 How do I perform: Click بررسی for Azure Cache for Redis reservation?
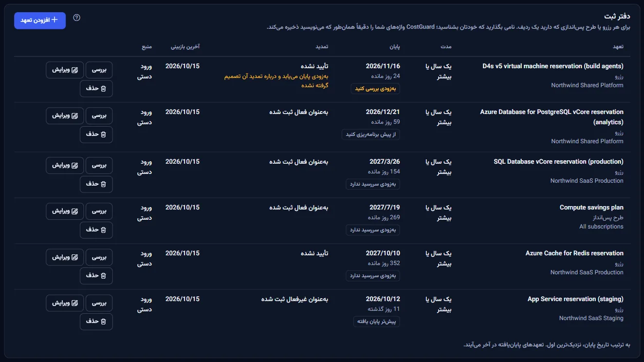(99, 257)
